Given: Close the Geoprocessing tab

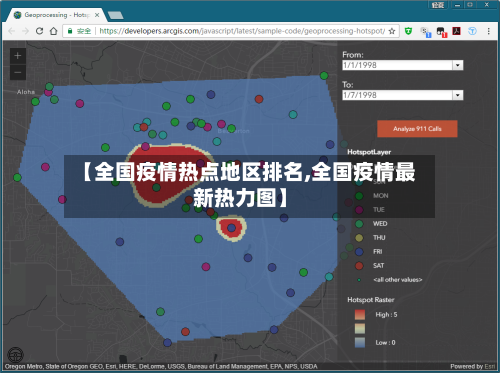Looking at the screenshot, I should click(97, 15).
